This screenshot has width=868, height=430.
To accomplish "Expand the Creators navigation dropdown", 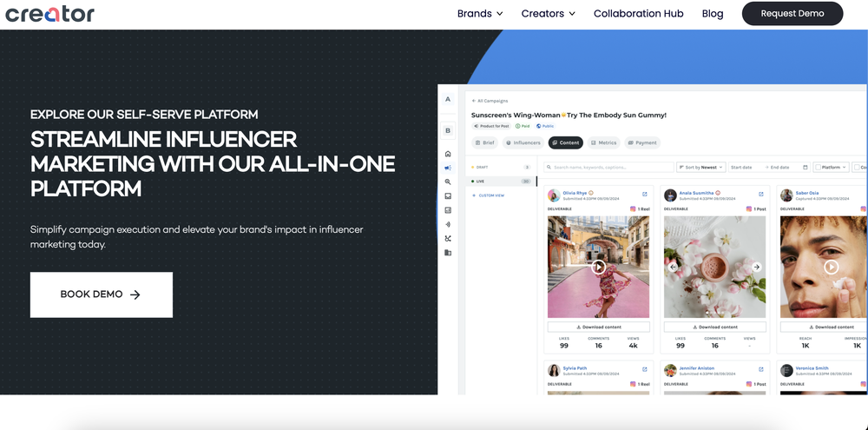I will pos(548,13).
